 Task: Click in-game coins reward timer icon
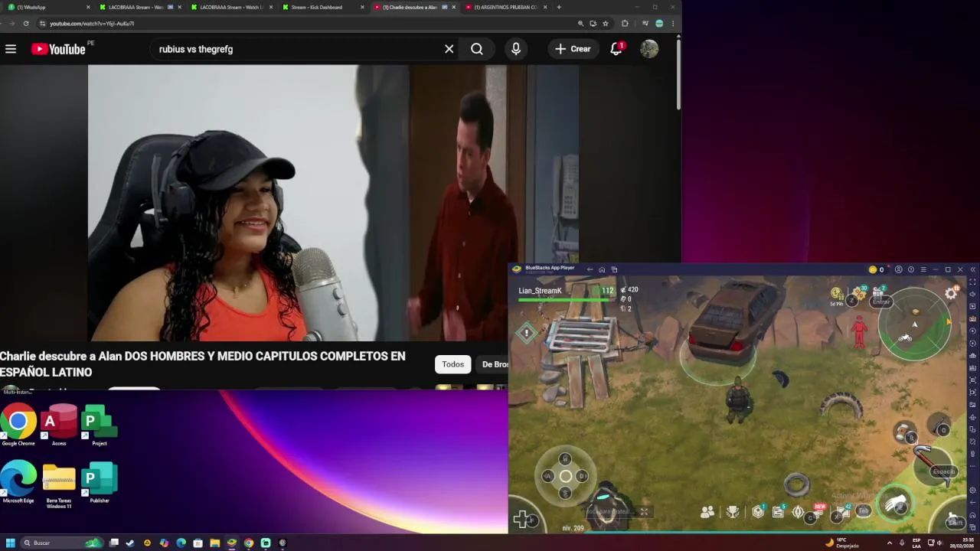tap(837, 297)
